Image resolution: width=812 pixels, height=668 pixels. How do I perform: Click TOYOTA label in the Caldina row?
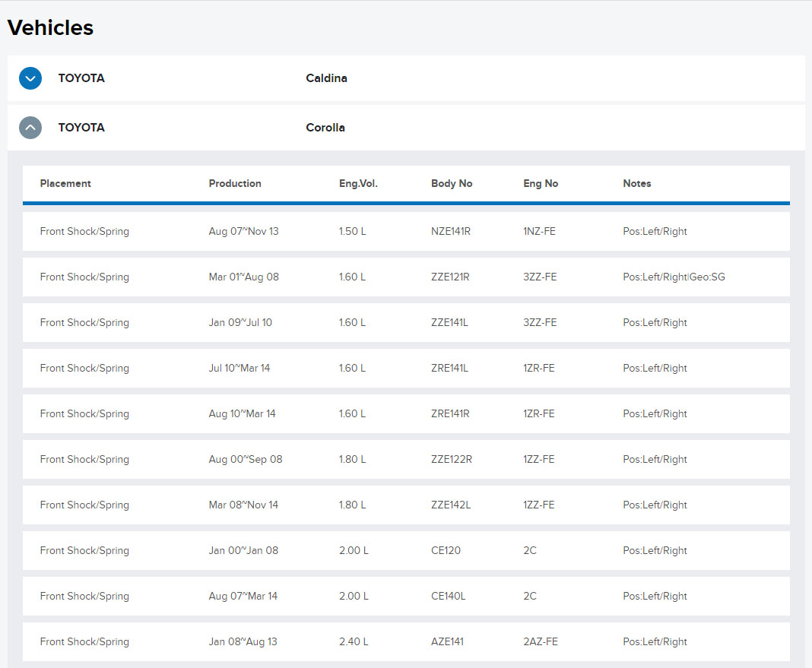coord(81,78)
